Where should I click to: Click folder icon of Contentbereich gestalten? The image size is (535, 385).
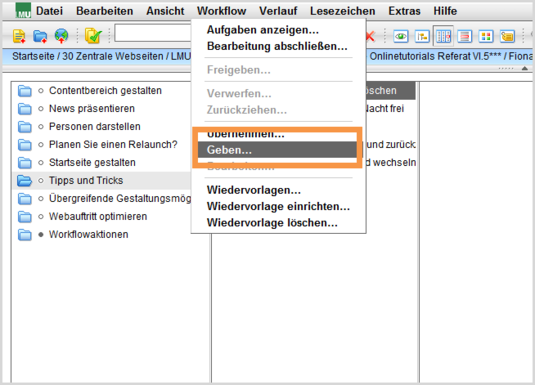pos(25,91)
